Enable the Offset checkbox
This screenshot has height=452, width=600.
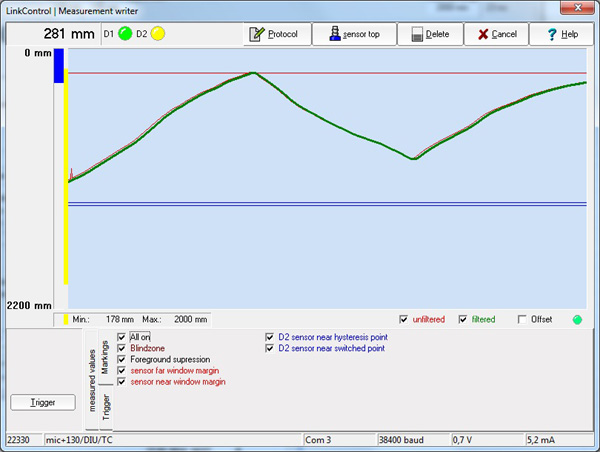coord(522,320)
